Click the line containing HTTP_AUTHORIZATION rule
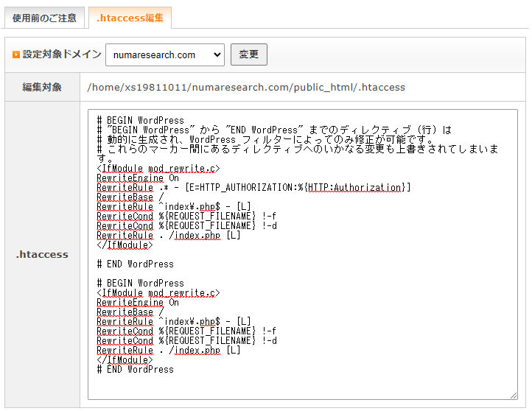The image size is (532, 411). [253, 188]
